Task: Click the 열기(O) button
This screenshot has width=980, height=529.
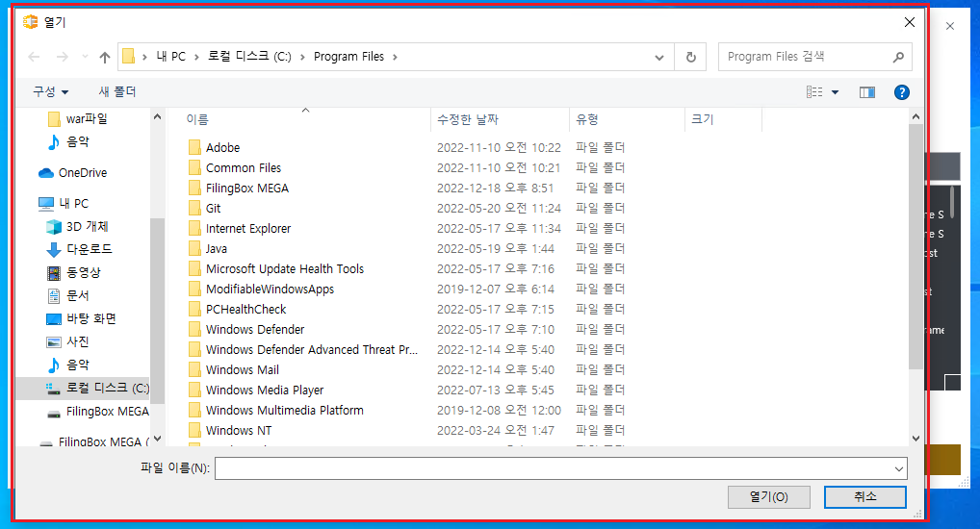Action: pos(769,497)
